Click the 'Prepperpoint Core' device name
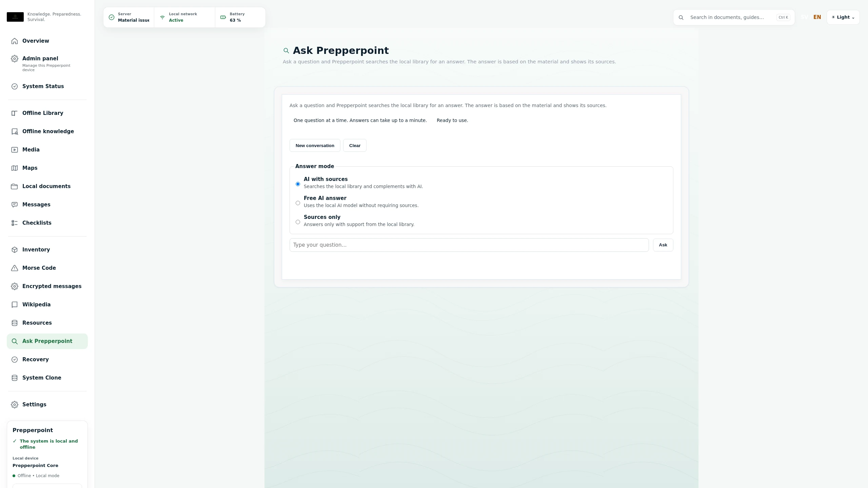 35,466
